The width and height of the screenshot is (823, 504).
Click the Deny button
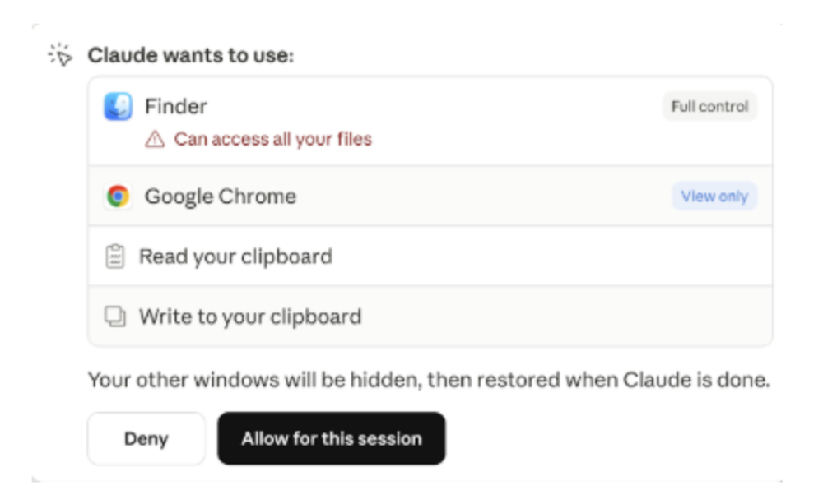coord(145,439)
